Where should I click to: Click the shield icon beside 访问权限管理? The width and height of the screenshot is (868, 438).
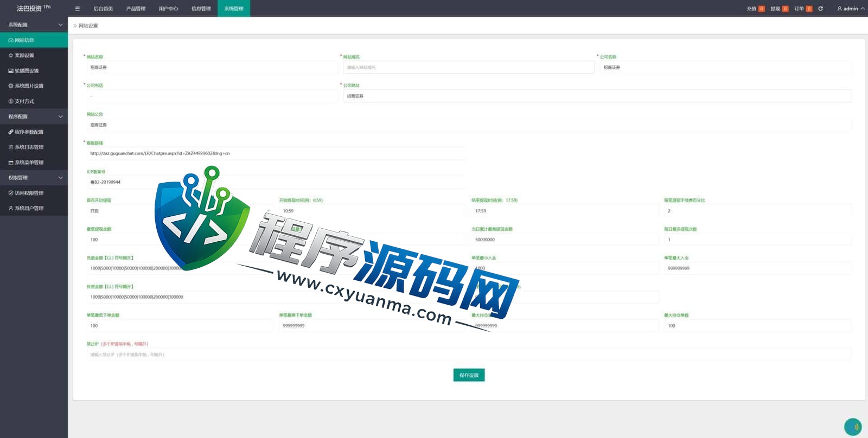pos(10,193)
